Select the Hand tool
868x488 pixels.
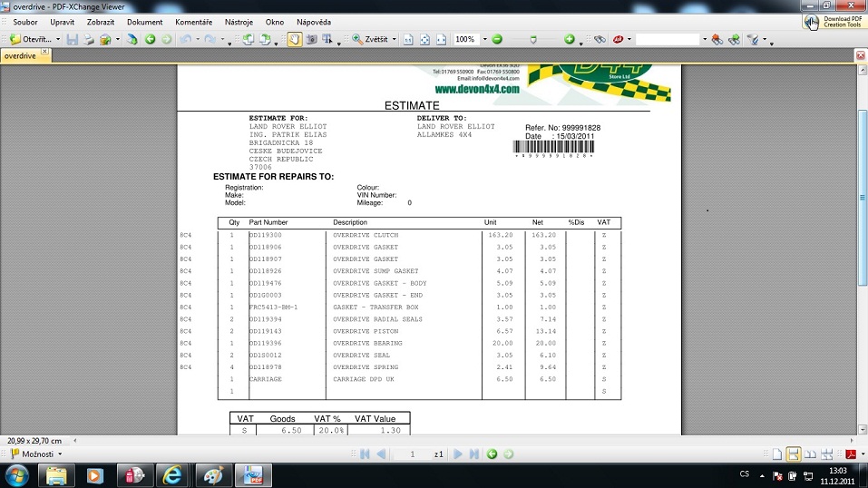[294, 40]
